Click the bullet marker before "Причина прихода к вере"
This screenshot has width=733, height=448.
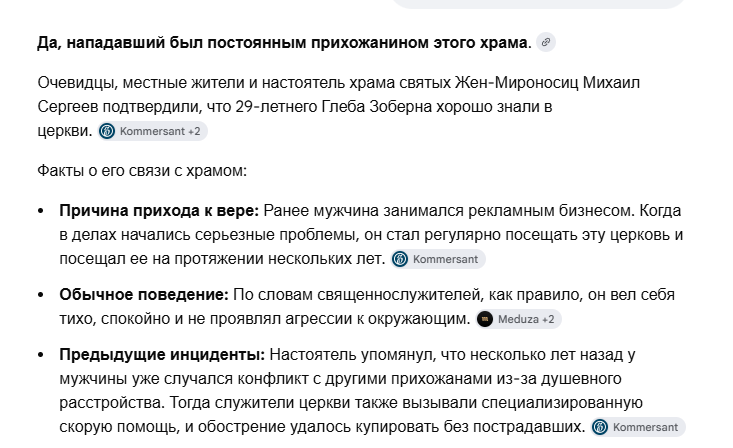tap(41, 211)
